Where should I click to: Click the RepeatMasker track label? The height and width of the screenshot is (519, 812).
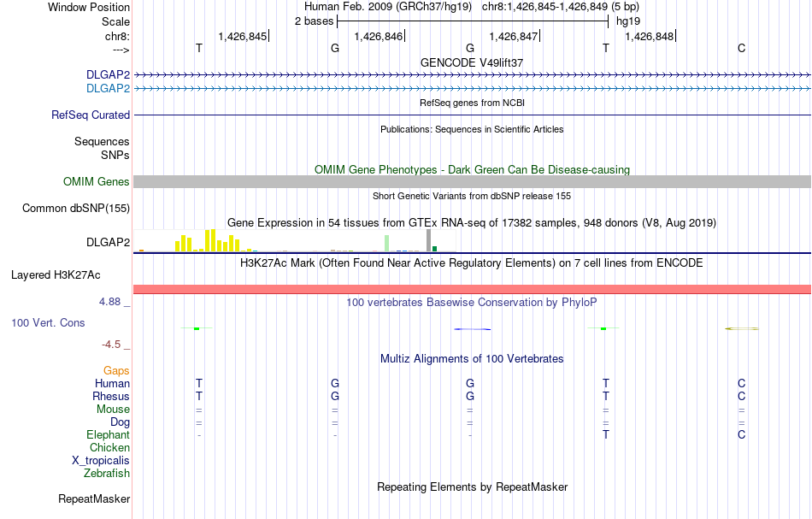[94, 498]
